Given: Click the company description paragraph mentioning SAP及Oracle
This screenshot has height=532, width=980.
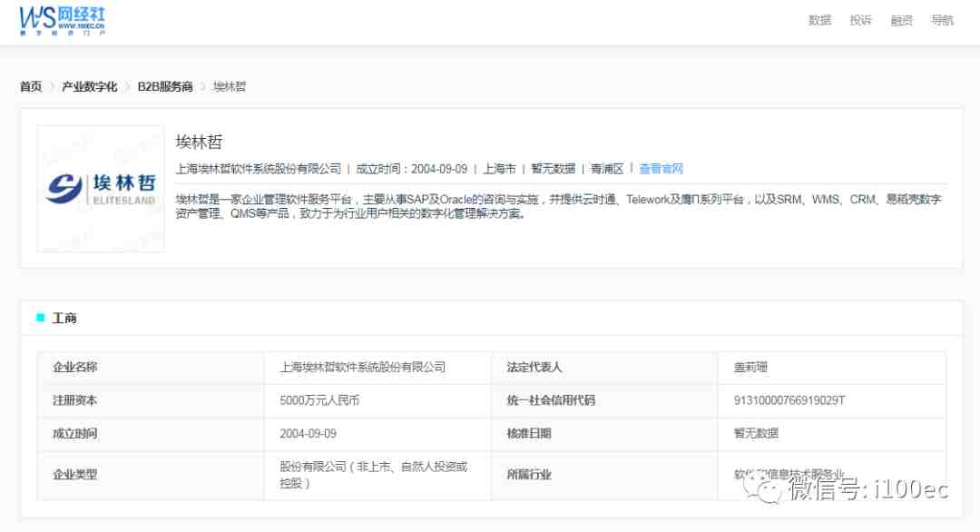Looking at the screenshot, I should point(558,206).
